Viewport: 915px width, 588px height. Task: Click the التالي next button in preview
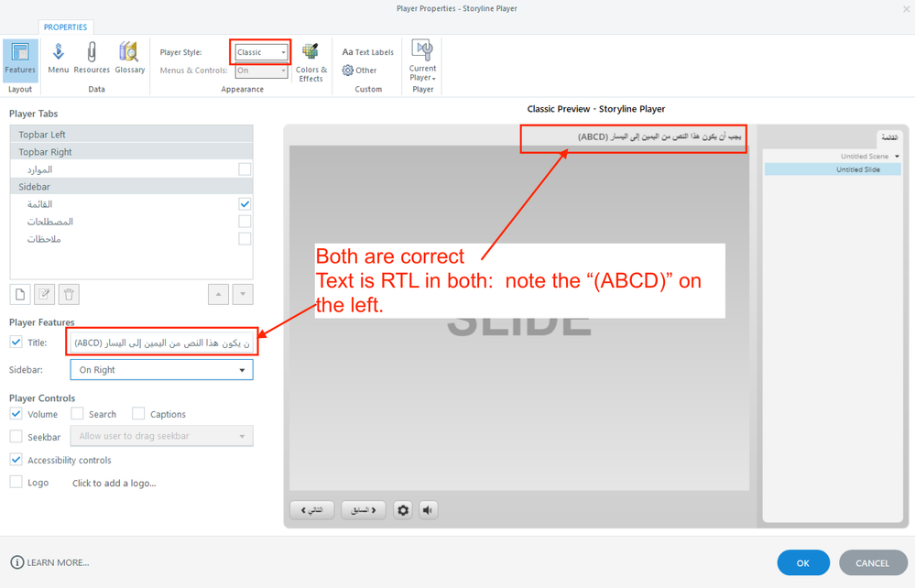coord(311,510)
